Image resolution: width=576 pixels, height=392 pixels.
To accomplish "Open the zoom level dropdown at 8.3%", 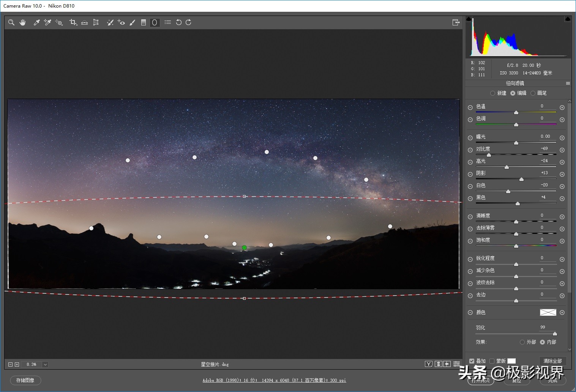I will pos(45,364).
